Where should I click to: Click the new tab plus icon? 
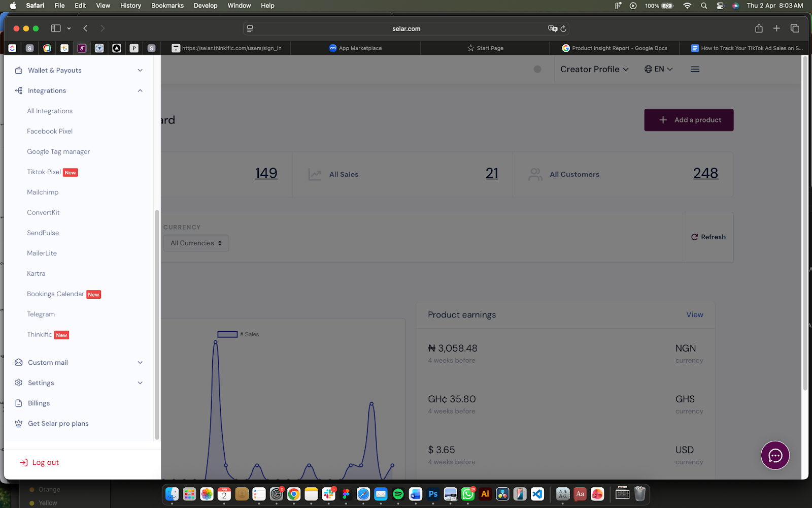click(x=776, y=28)
